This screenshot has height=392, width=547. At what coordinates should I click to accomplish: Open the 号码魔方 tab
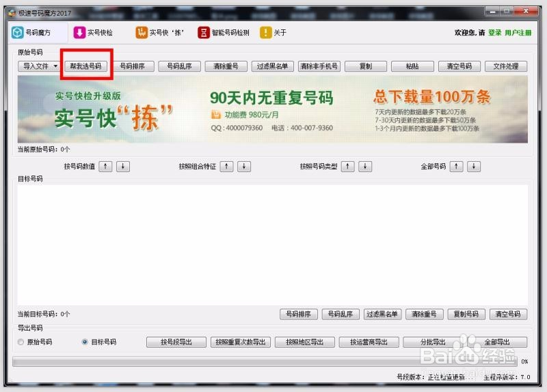click(38, 32)
